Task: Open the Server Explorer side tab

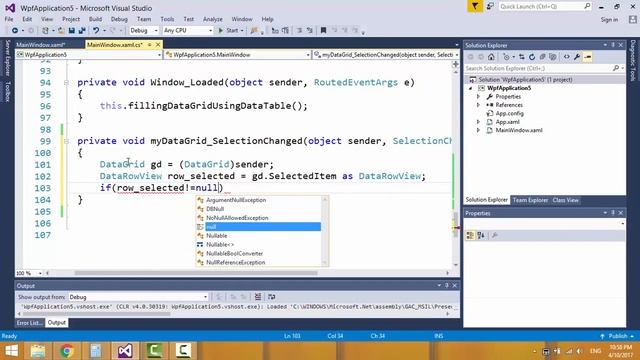Action: point(7,58)
